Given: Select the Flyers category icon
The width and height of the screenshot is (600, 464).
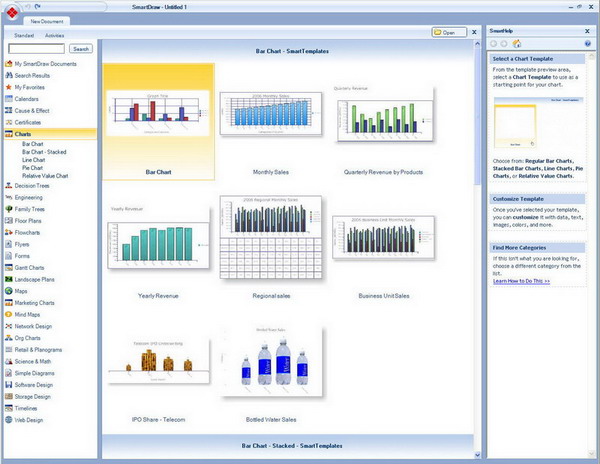Looking at the screenshot, I should [x=8, y=244].
